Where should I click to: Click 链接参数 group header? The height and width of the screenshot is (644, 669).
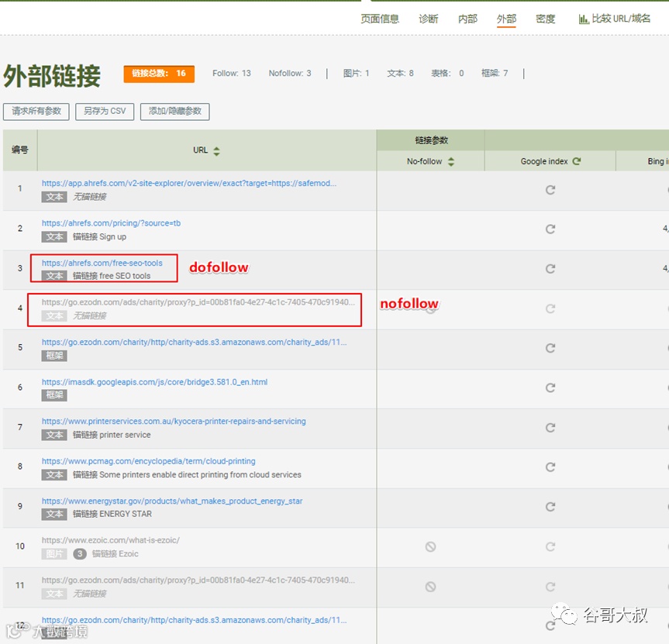pos(431,140)
